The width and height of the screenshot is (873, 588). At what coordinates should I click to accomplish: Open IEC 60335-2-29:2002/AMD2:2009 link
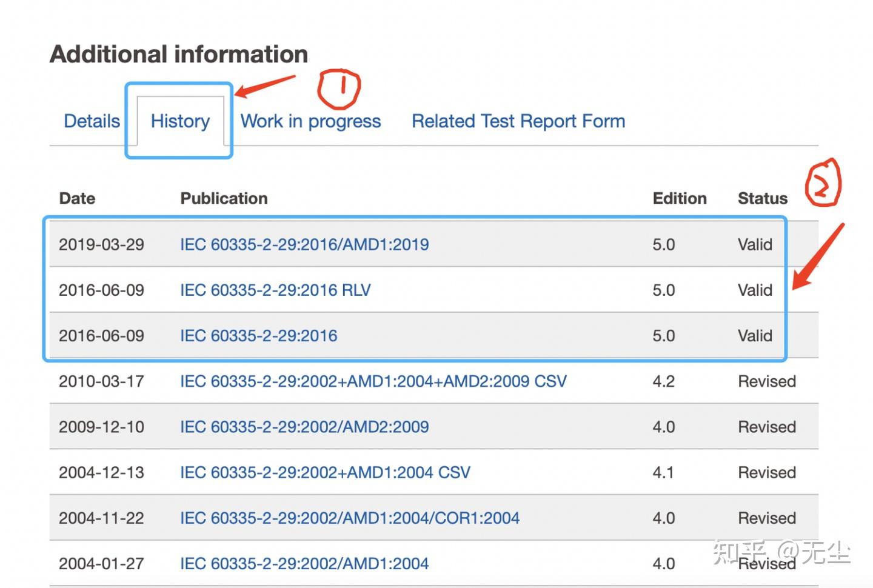click(x=304, y=427)
